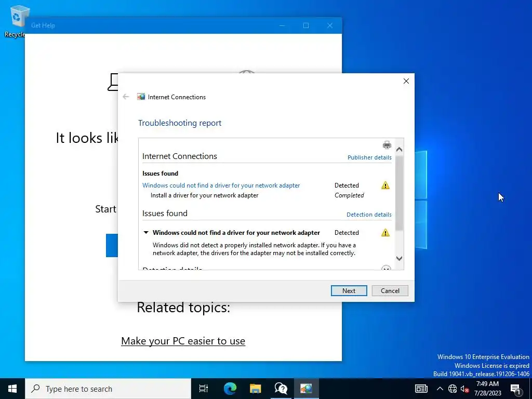This screenshot has width=532, height=399.
Task: Click warning icon beside blue issue link
Action: (385, 185)
